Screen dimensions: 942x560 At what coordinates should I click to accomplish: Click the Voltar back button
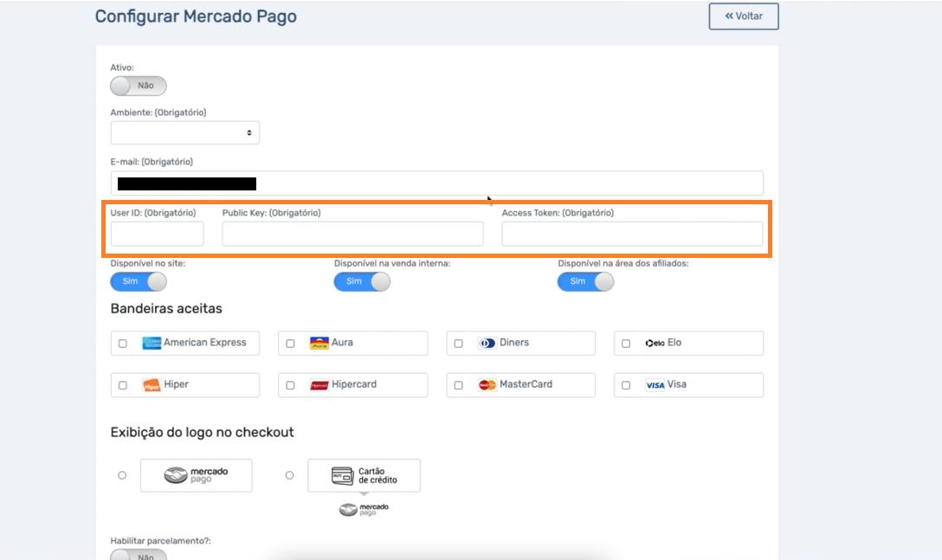(x=743, y=16)
